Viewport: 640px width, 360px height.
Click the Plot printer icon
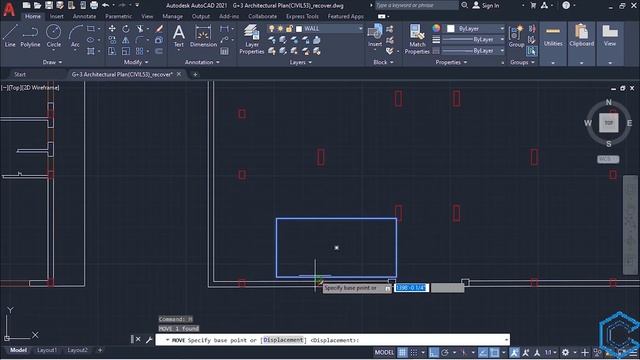[x=94, y=5]
